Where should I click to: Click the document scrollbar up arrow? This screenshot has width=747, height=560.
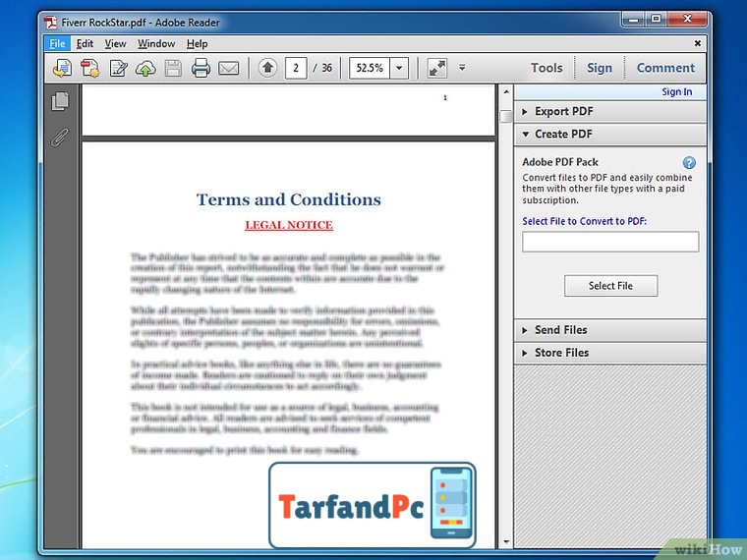(x=506, y=91)
